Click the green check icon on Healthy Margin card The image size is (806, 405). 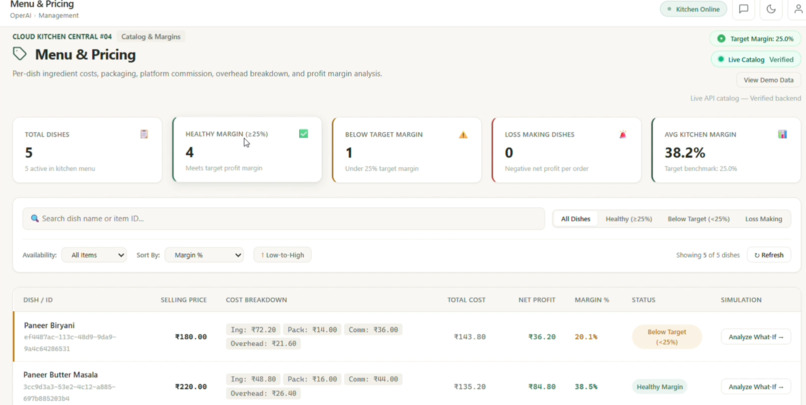pos(303,134)
